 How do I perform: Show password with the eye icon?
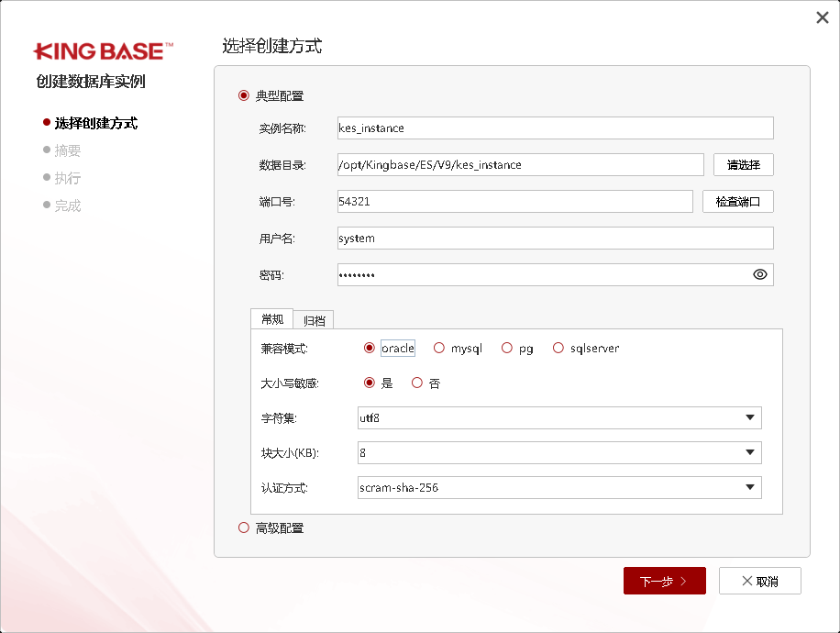pos(759,274)
